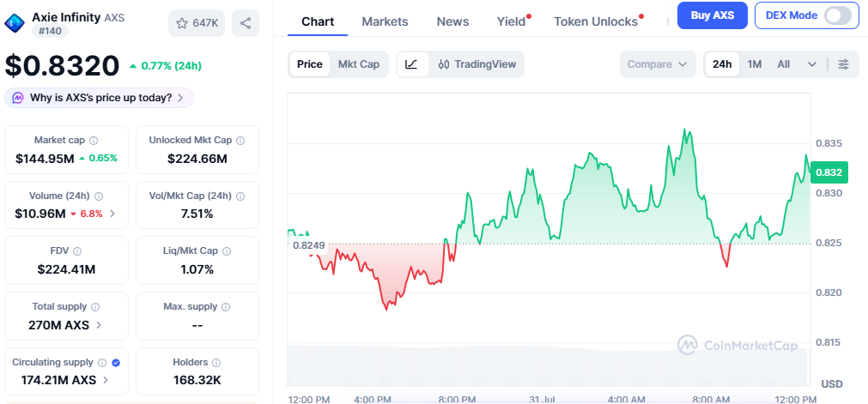Image resolution: width=868 pixels, height=404 pixels.
Task: Click the Buy AXS button
Action: (x=713, y=15)
